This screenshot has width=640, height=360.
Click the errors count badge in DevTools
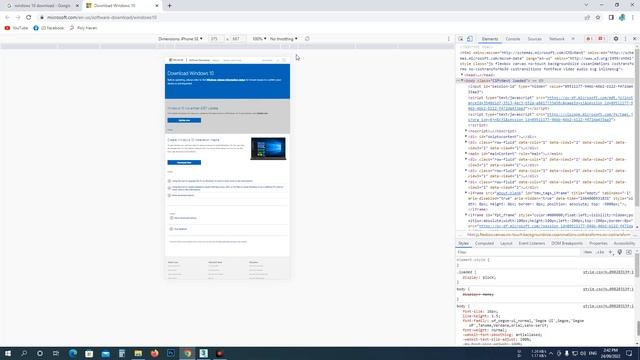[x=589, y=39]
